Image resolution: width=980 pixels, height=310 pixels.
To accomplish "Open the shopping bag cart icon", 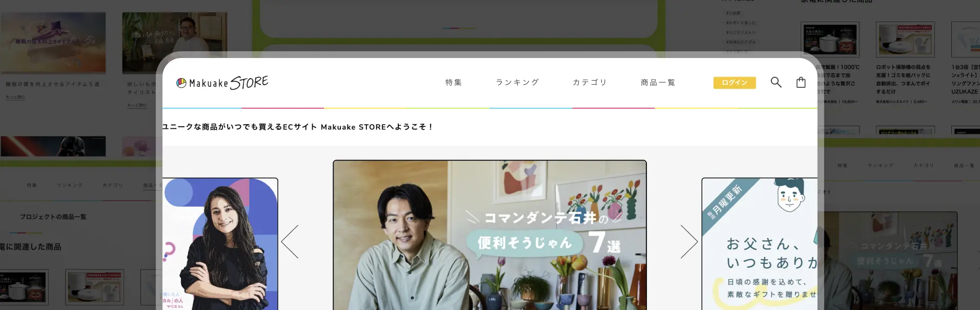I will 801,82.
